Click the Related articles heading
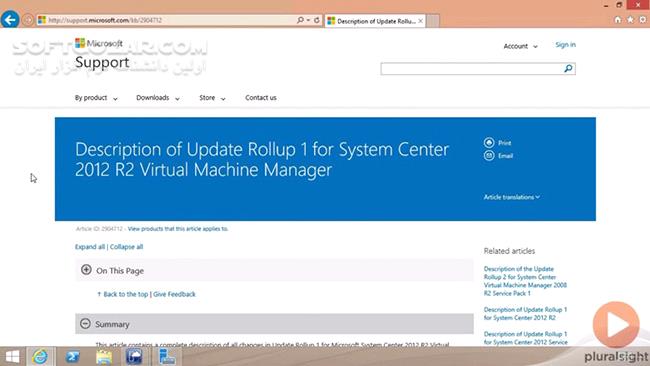650x366 pixels. (x=509, y=251)
